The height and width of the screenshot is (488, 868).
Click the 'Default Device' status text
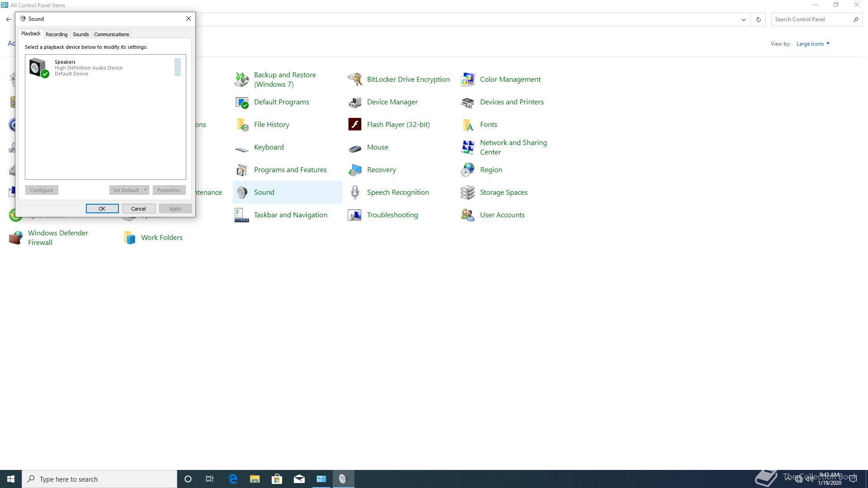coord(71,74)
